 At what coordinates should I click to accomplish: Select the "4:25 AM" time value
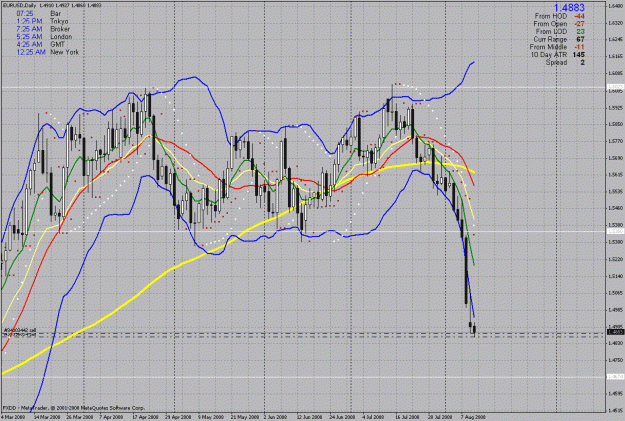coord(29,44)
